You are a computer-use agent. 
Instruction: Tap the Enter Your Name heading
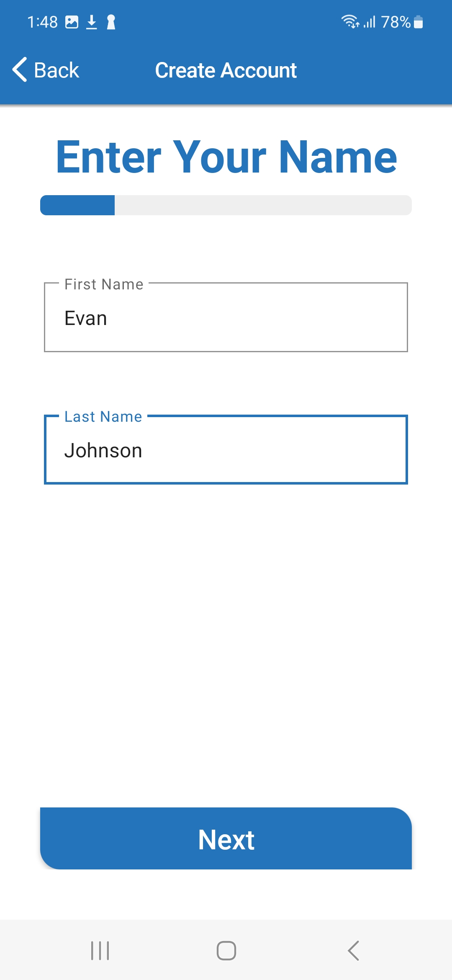click(226, 157)
